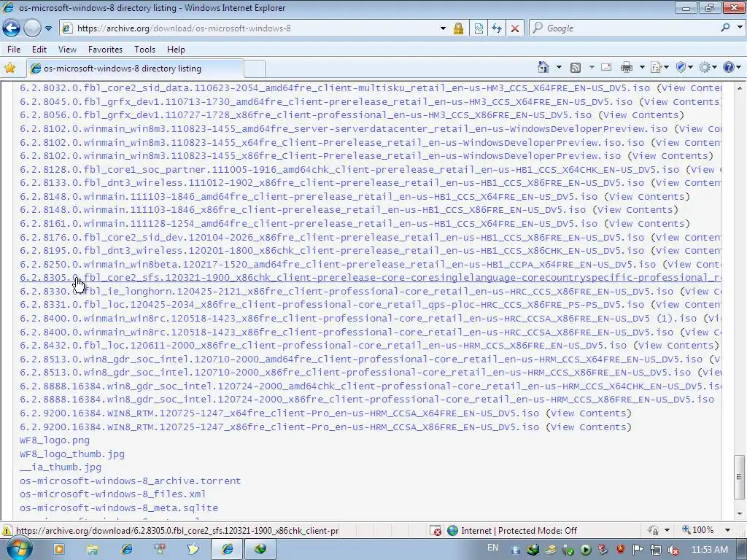
Task: Click the search magnifier icon
Action: tap(725, 28)
